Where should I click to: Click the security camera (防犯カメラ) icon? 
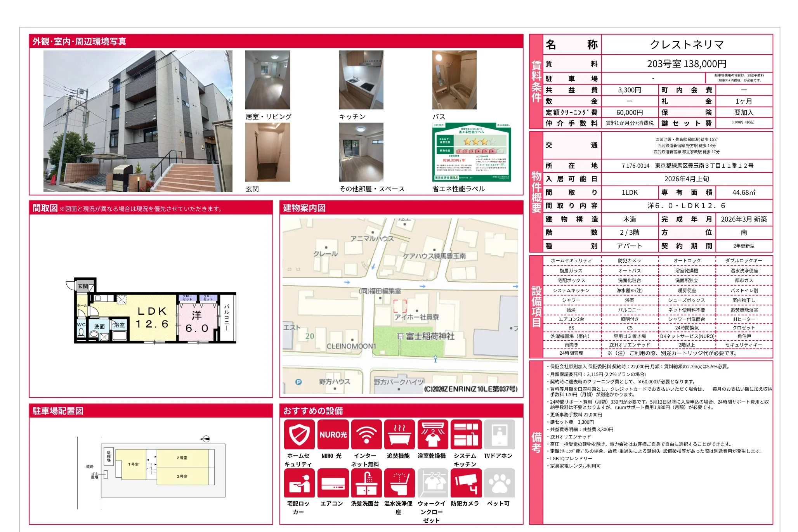pos(466,483)
